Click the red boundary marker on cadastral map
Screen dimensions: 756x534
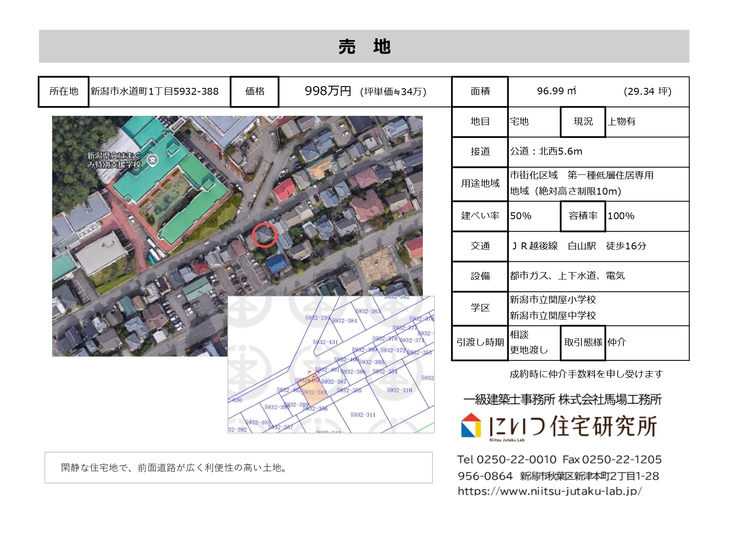[x=309, y=373]
